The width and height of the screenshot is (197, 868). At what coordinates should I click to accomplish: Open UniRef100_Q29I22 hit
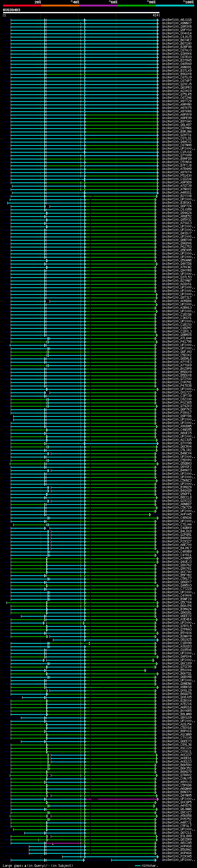[177, 501]
